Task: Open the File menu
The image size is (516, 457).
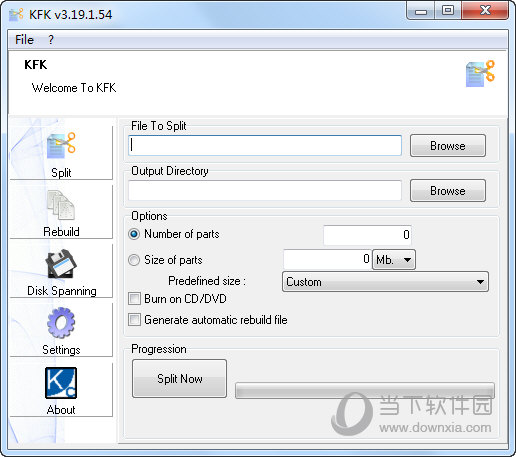Action: point(24,40)
